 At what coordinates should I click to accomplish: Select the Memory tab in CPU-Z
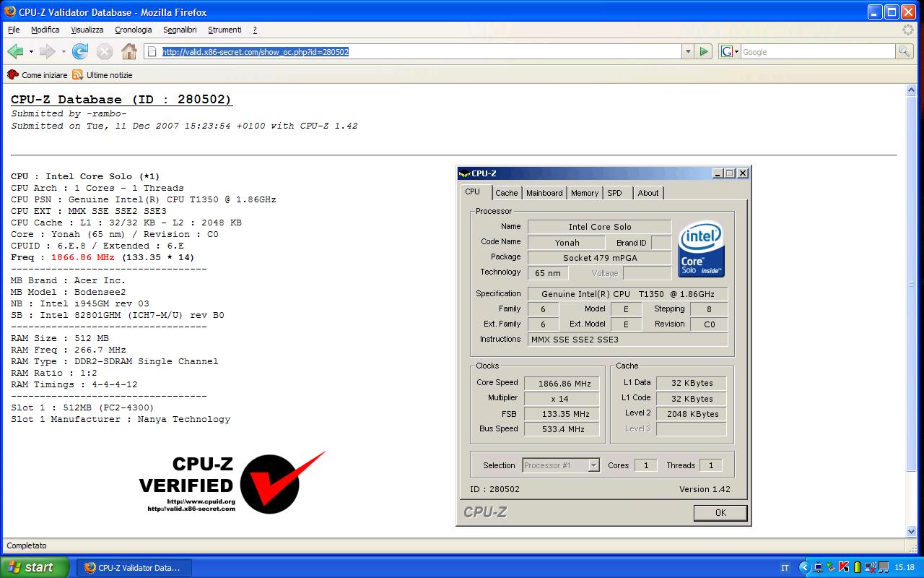click(x=585, y=193)
